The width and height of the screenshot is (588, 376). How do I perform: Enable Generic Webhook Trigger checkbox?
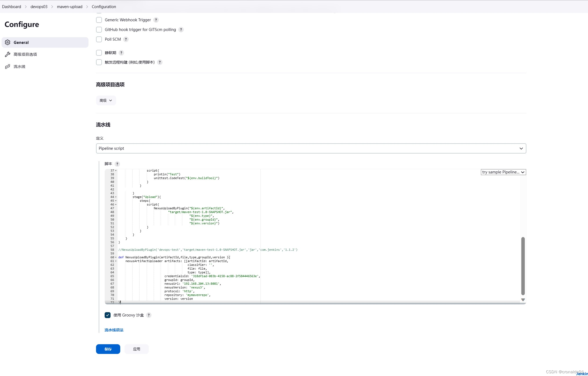click(99, 20)
